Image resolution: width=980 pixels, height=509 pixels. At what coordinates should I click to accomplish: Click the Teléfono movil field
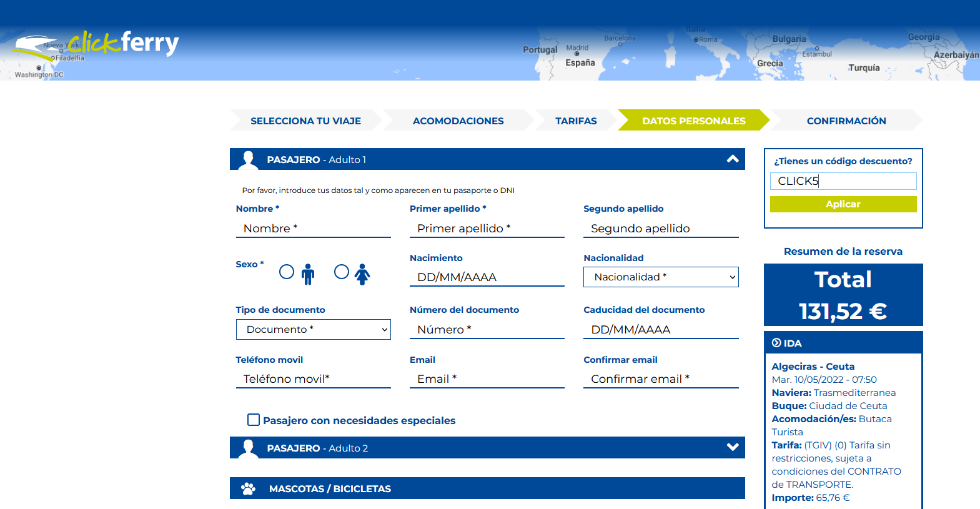(x=314, y=379)
